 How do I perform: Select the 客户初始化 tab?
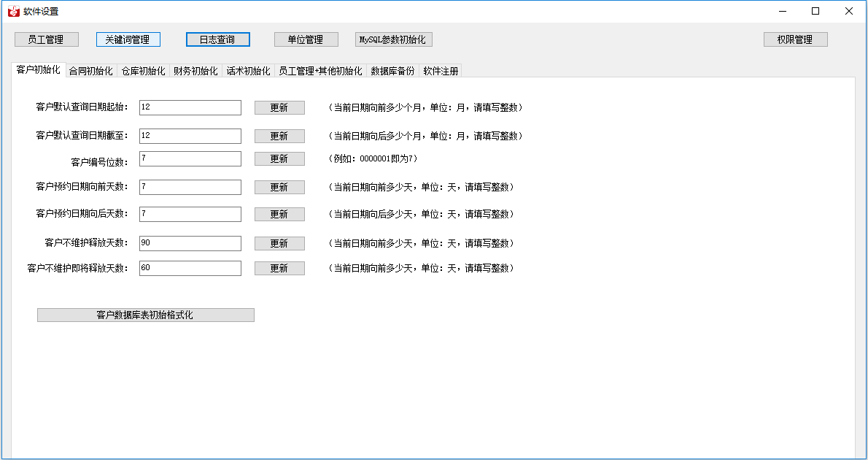click(39, 70)
